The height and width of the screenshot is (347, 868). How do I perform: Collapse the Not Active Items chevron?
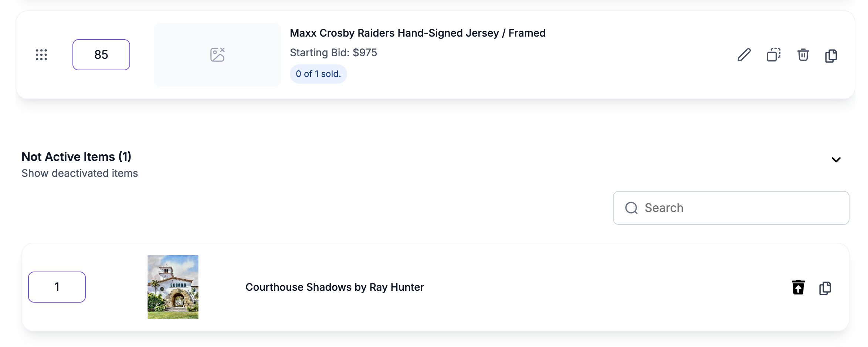coord(836,160)
